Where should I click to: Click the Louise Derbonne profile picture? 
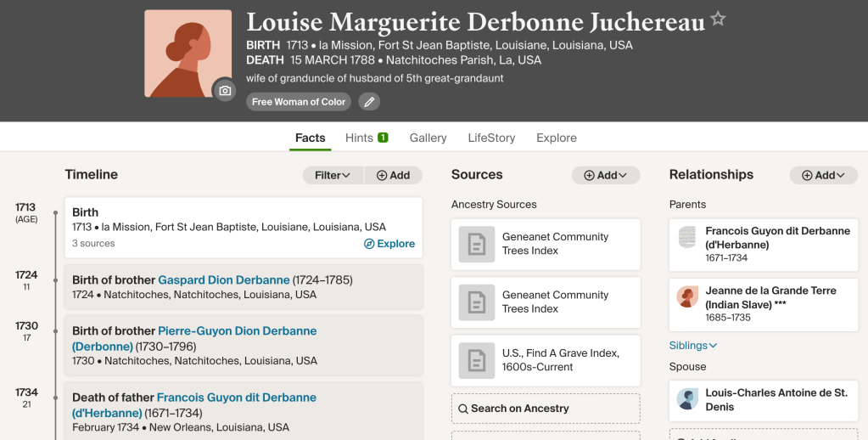(188, 54)
